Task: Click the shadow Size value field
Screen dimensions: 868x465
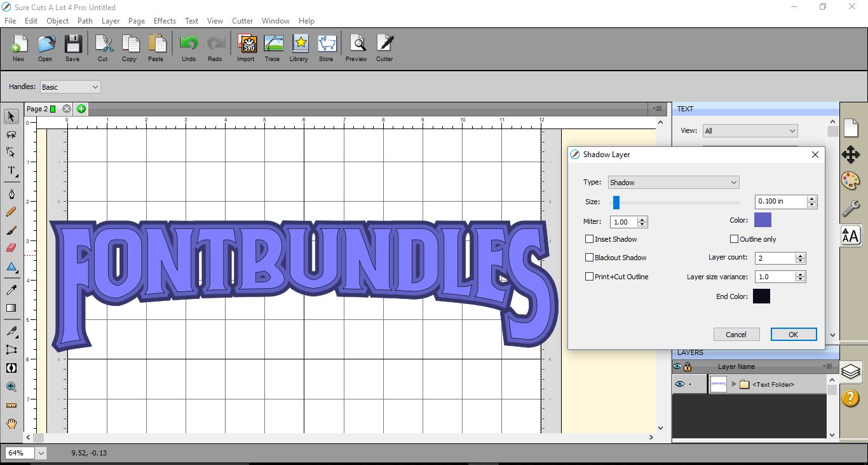Action: (780, 202)
